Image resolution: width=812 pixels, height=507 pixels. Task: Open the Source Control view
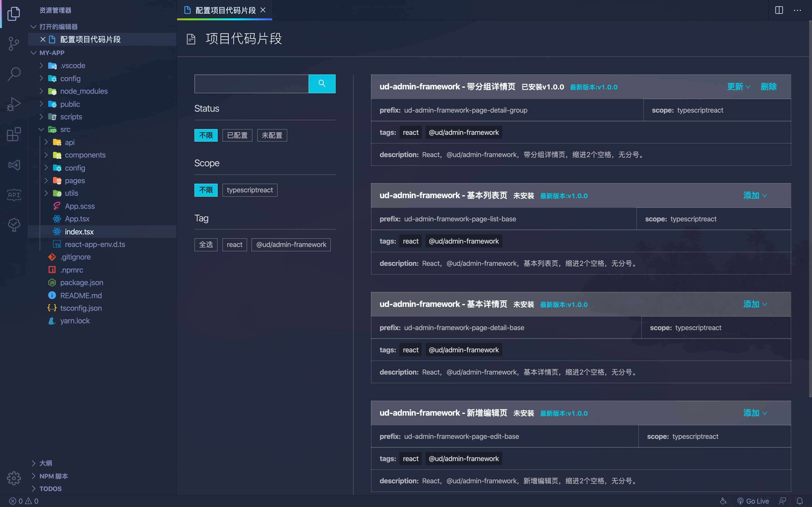[14, 43]
